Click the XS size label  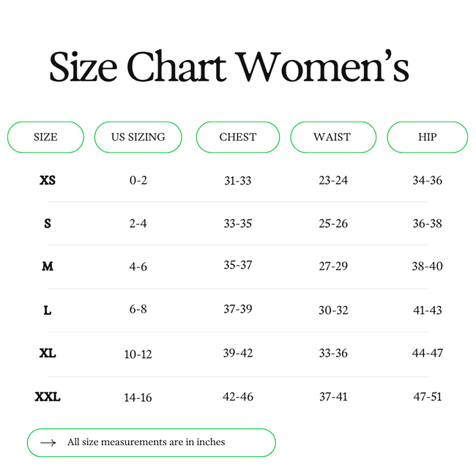[x=48, y=180]
